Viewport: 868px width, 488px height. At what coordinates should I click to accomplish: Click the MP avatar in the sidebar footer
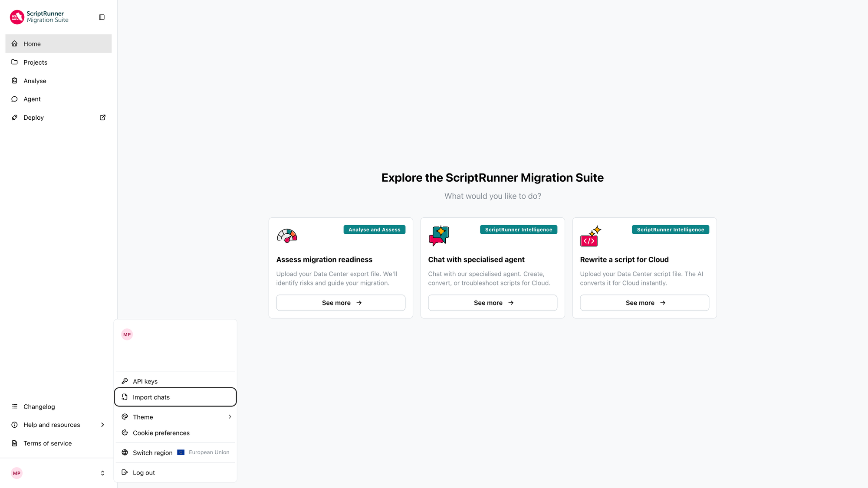click(x=17, y=473)
